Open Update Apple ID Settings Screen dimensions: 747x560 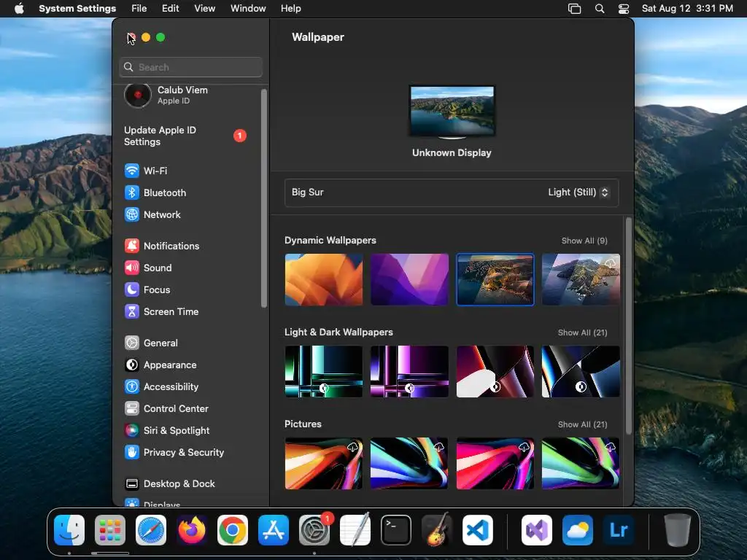(186, 136)
